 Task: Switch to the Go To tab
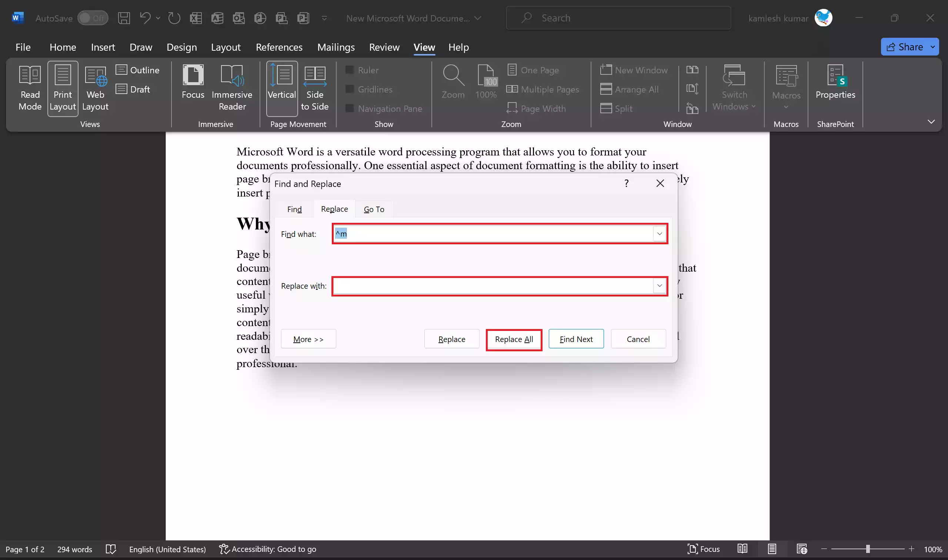pyautogui.click(x=374, y=209)
